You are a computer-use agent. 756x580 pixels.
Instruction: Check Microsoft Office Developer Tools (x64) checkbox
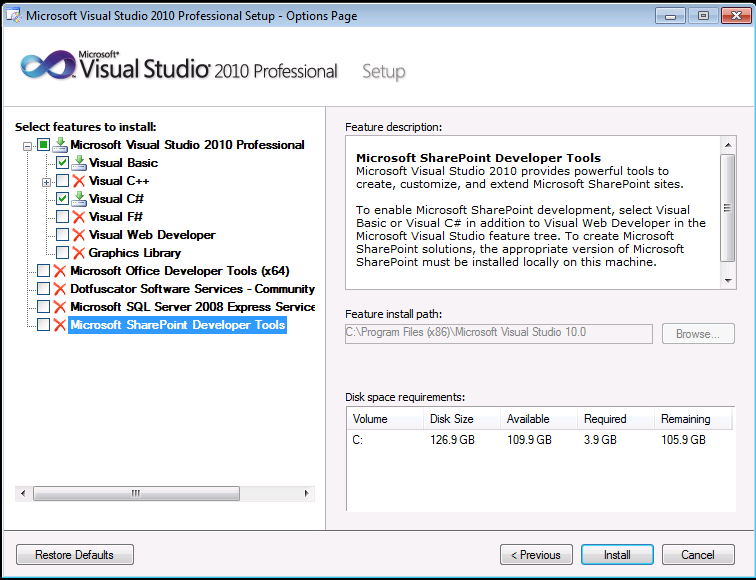pos(43,271)
